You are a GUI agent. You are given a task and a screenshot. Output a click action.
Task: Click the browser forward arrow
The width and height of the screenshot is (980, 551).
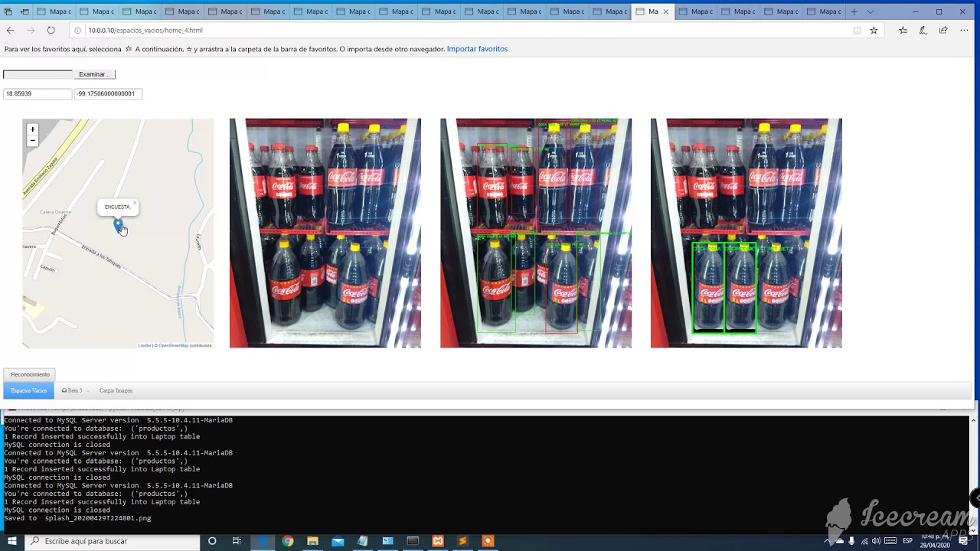tap(31, 30)
